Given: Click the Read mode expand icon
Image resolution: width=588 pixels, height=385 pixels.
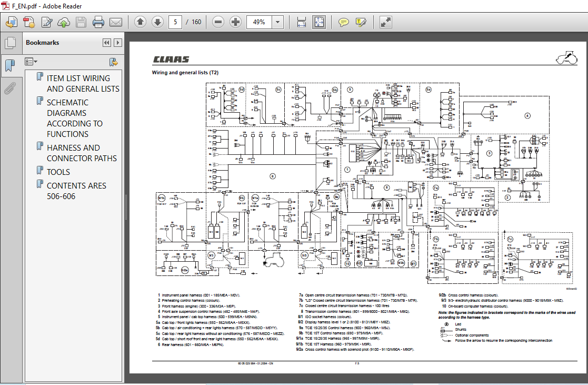Looking at the screenshot, I should point(385,23).
